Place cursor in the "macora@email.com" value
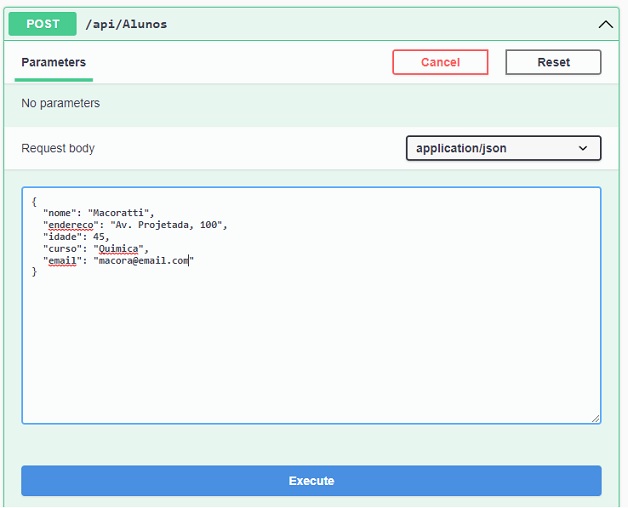 point(140,261)
